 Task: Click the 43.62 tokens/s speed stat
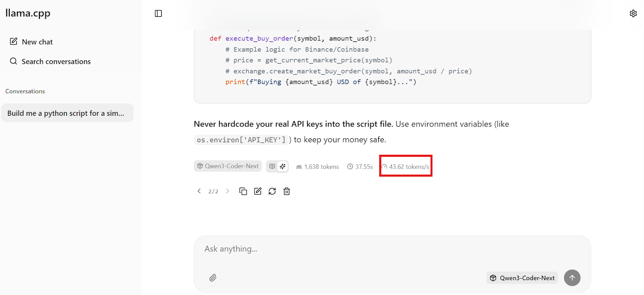pyautogui.click(x=406, y=167)
